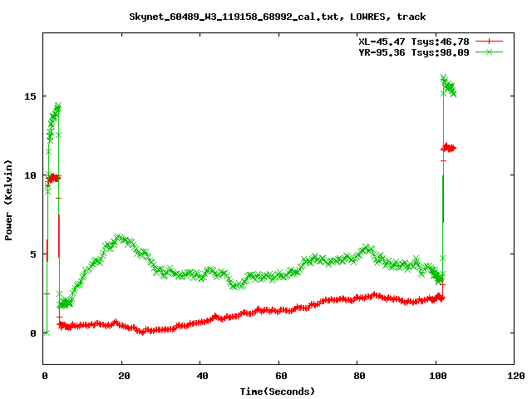This screenshot has height=399, width=532.
Task: Click the Time(Seconds) x-axis label
Action: pos(277,392)
